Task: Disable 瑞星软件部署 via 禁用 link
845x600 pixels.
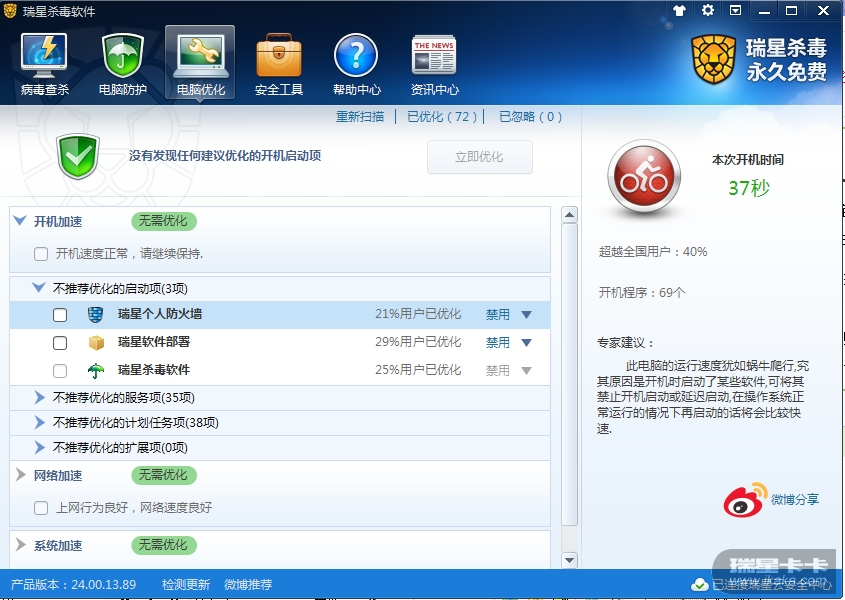Action: 497,342
